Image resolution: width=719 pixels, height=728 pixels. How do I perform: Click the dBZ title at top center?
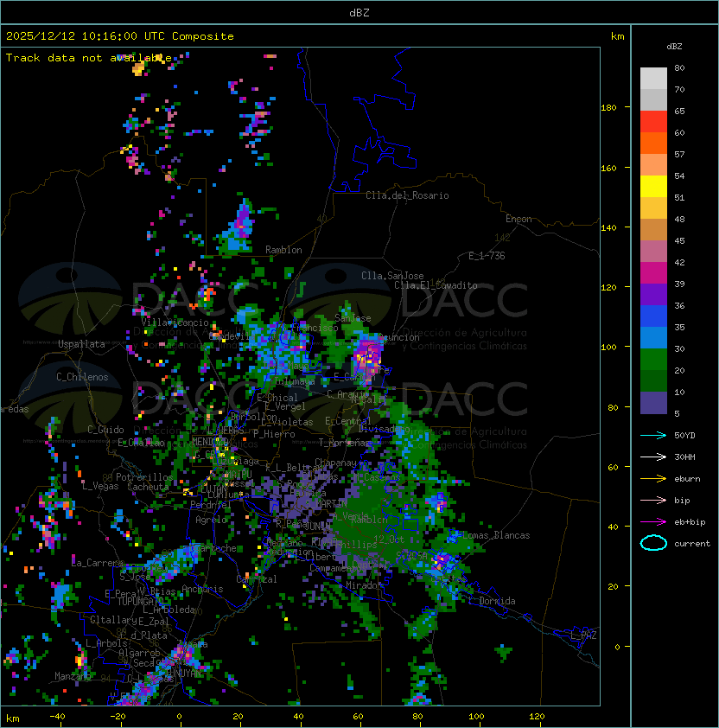pos(359,12)
